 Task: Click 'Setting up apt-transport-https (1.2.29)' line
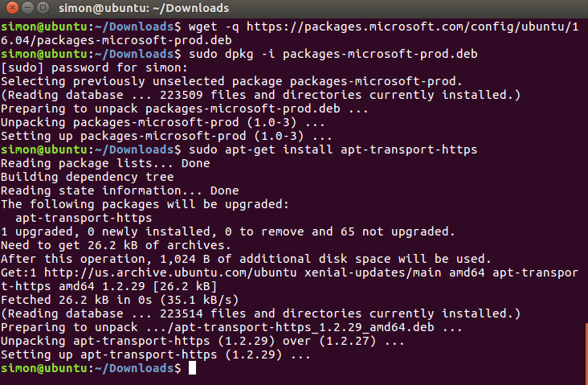click(155, 354)
